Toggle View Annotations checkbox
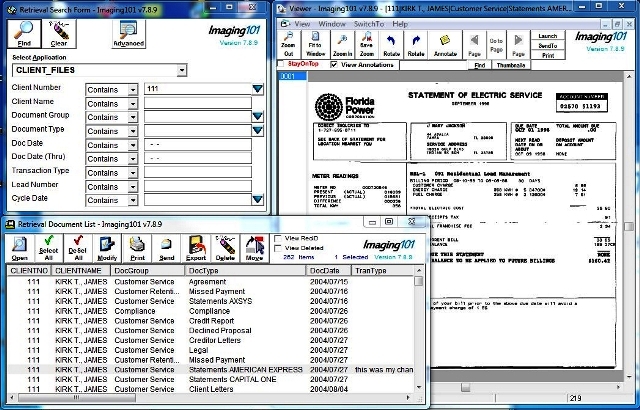Image resolution: width=640 pixels, height=410 pixels. (334, 64)
